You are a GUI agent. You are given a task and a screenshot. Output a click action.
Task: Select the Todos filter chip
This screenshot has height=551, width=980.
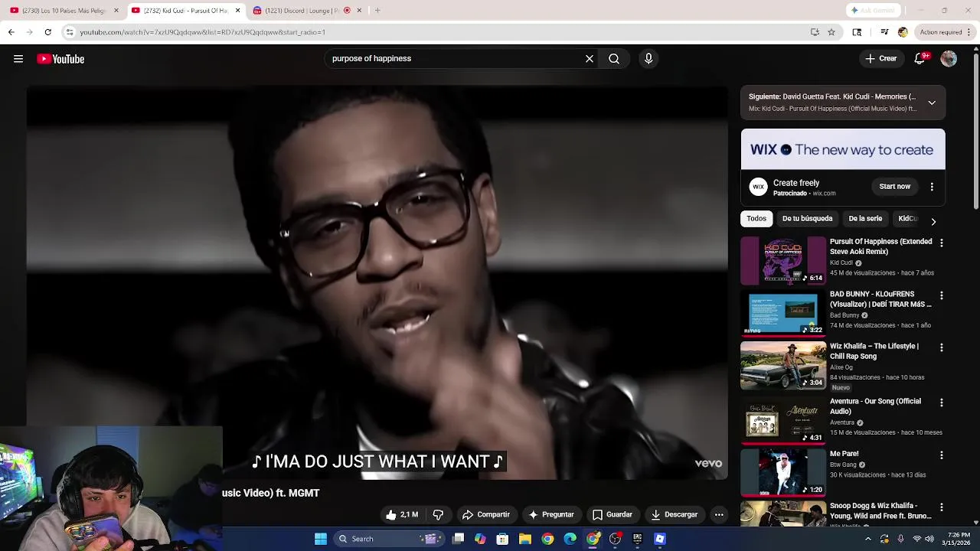pos(756,219)
